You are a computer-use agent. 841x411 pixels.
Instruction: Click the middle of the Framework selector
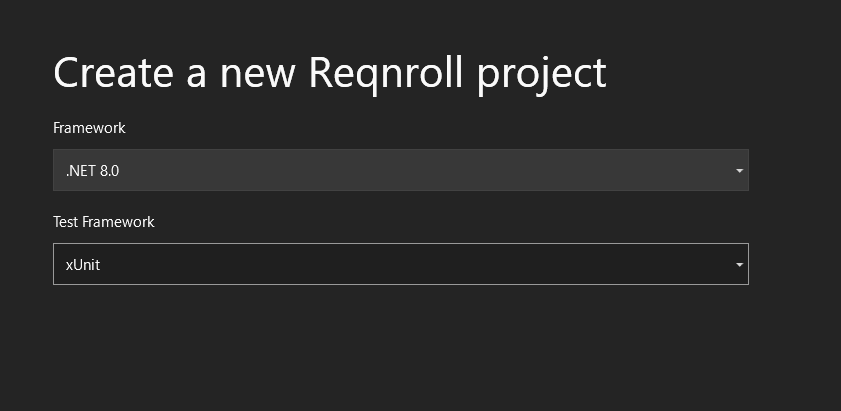[400, 170]
